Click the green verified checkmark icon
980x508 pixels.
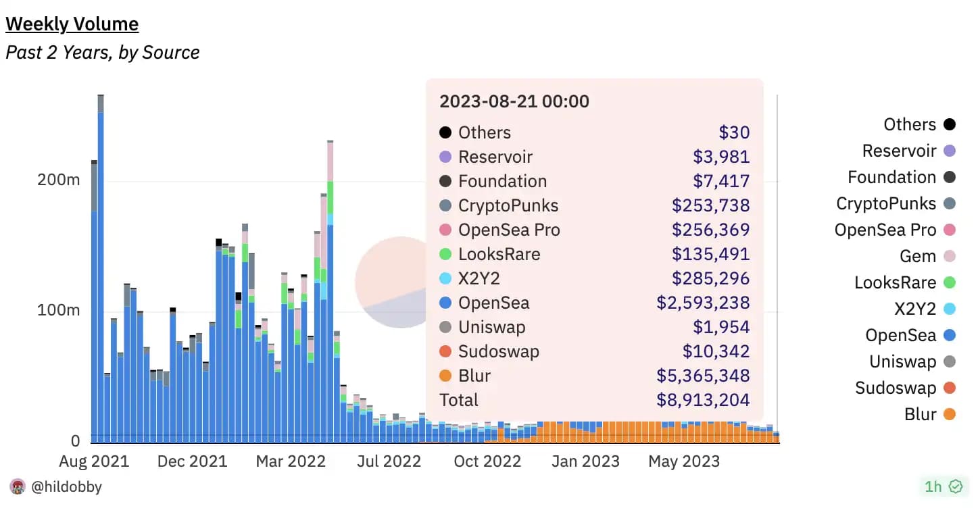956,486
